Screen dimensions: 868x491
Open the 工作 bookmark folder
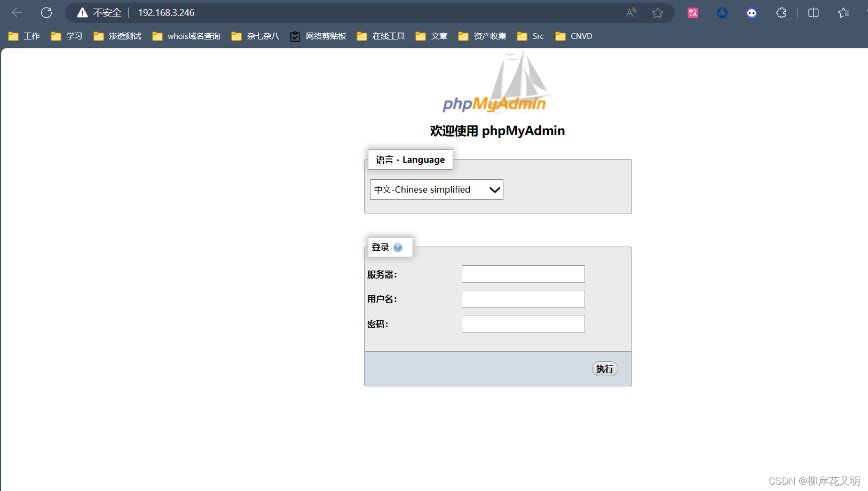(x=24, y=36)
